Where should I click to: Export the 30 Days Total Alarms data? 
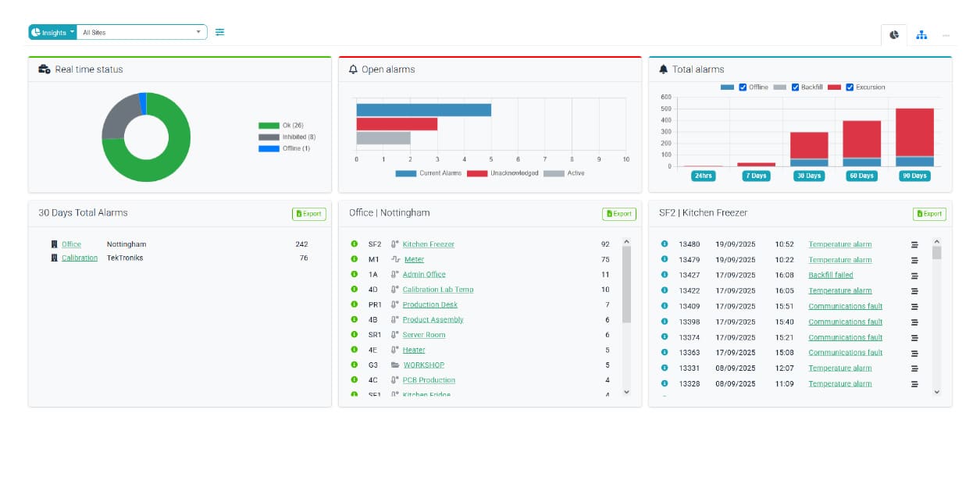(309, 213)
